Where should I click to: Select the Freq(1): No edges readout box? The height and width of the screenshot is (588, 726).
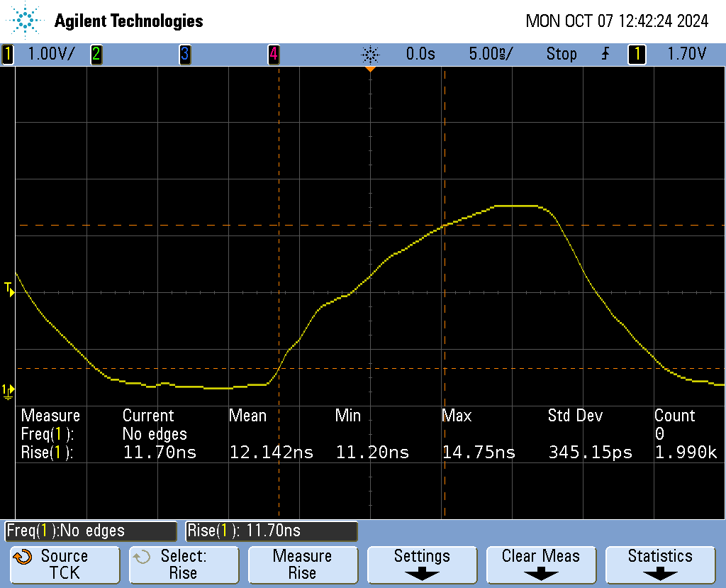pos(91,531)
